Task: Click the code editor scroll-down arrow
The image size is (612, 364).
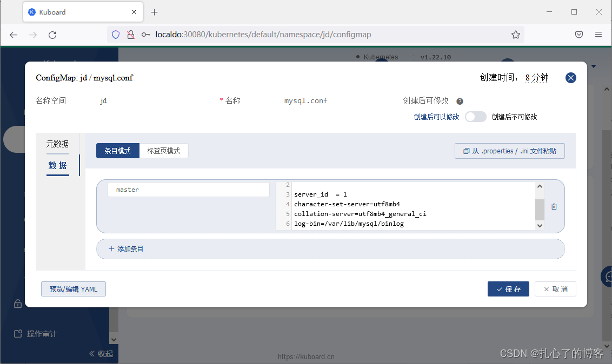Action: 540,226
